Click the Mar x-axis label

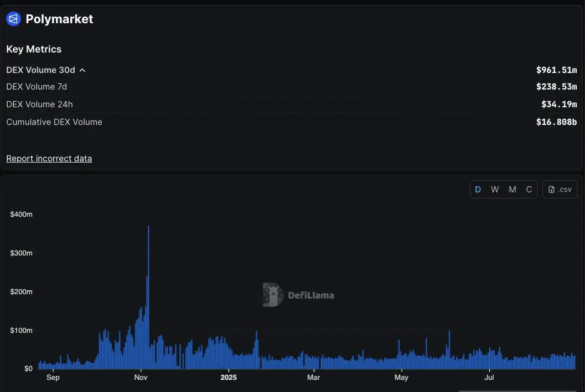pos(313,378)
